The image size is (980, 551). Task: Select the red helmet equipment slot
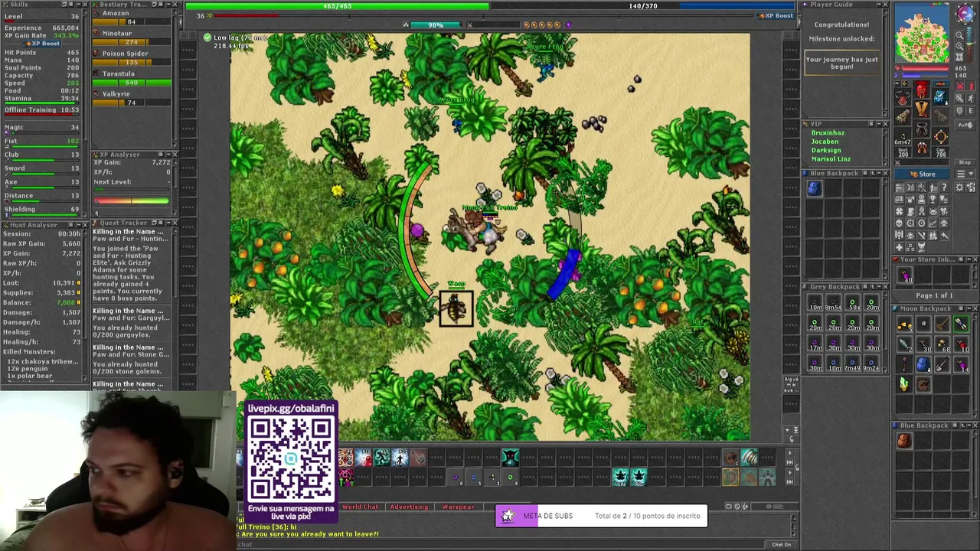click(922, 90)
